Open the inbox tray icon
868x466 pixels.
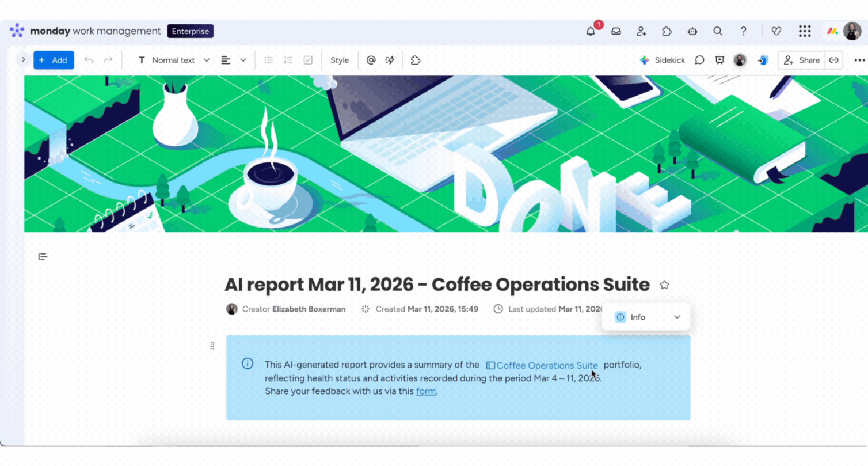tap(616, 31)
